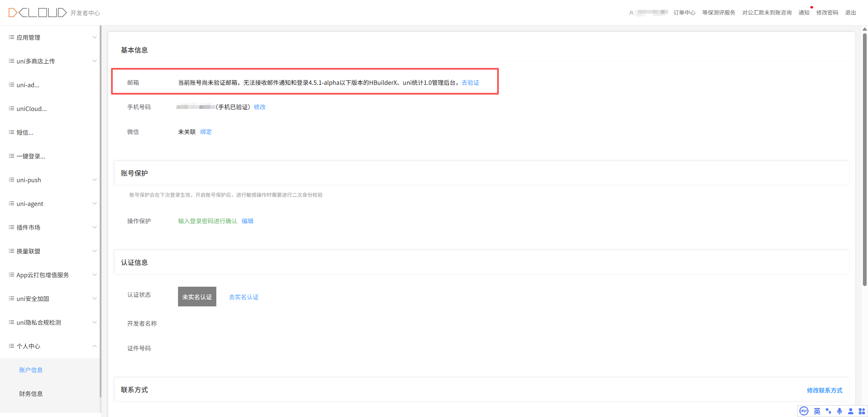Screen dimensions: 868x417
Task: Click the 未实名认证 status tag
Action: 197,297
